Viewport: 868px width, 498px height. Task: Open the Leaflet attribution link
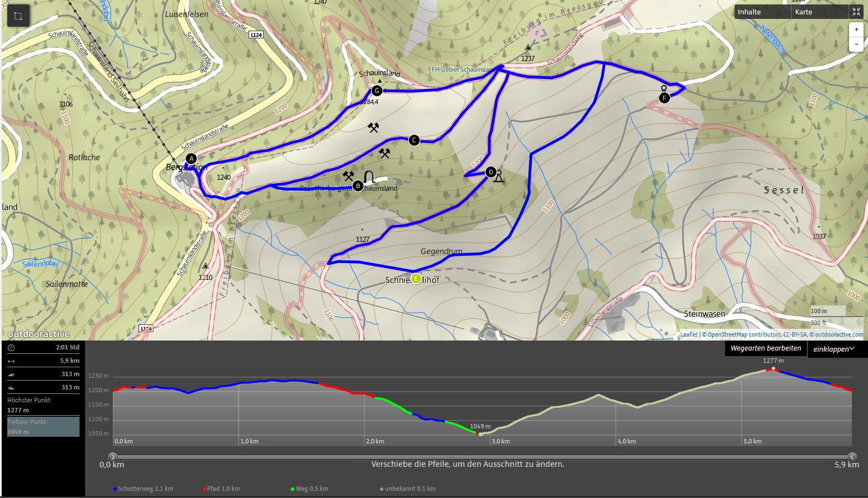(x=689, y=334)
